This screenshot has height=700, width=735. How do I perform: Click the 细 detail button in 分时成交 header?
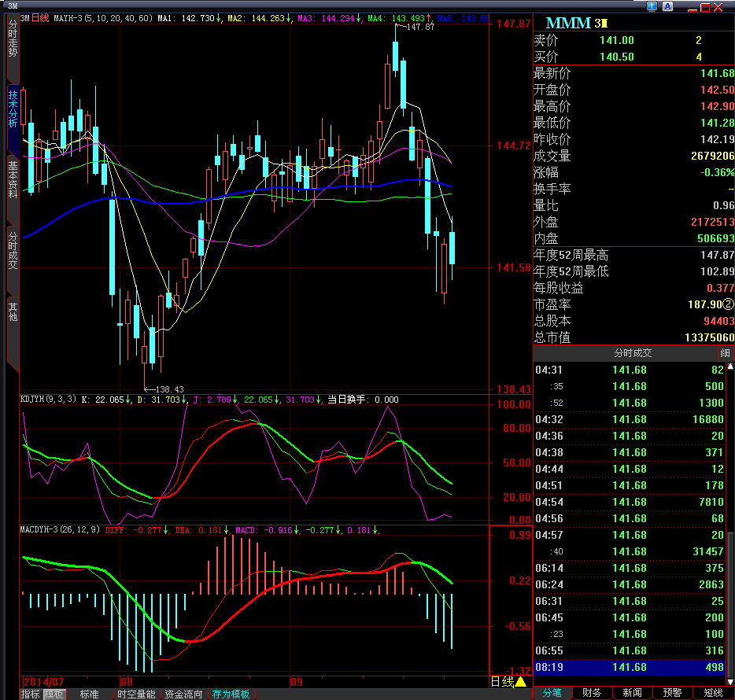(725, 353)
